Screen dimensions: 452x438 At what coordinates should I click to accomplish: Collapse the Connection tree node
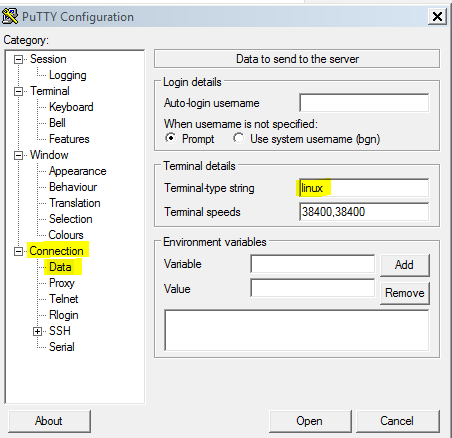pos(18,252)
